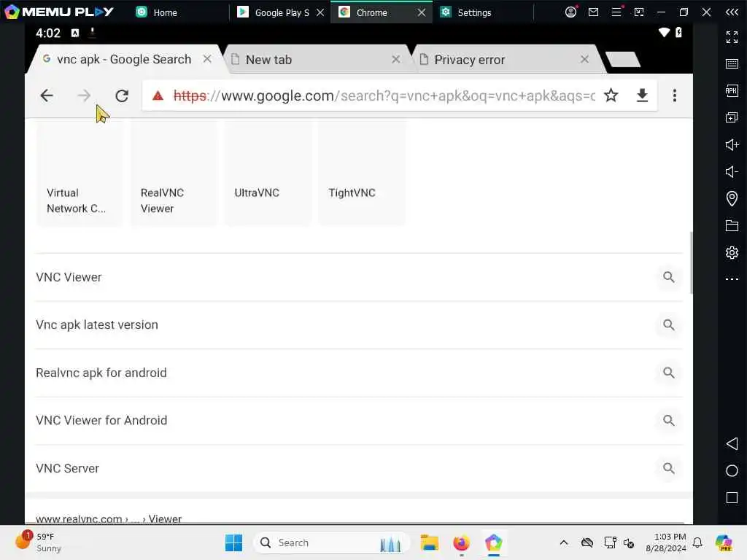Click Chrome's forward arrow button
The height and width of the screenshot is (560, 747).
point(84,96)
